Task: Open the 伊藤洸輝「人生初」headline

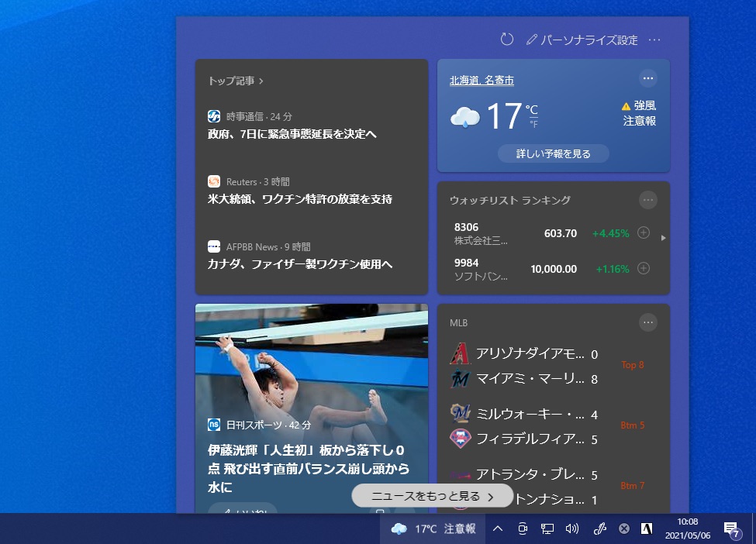Action: (x=309, y=468)
